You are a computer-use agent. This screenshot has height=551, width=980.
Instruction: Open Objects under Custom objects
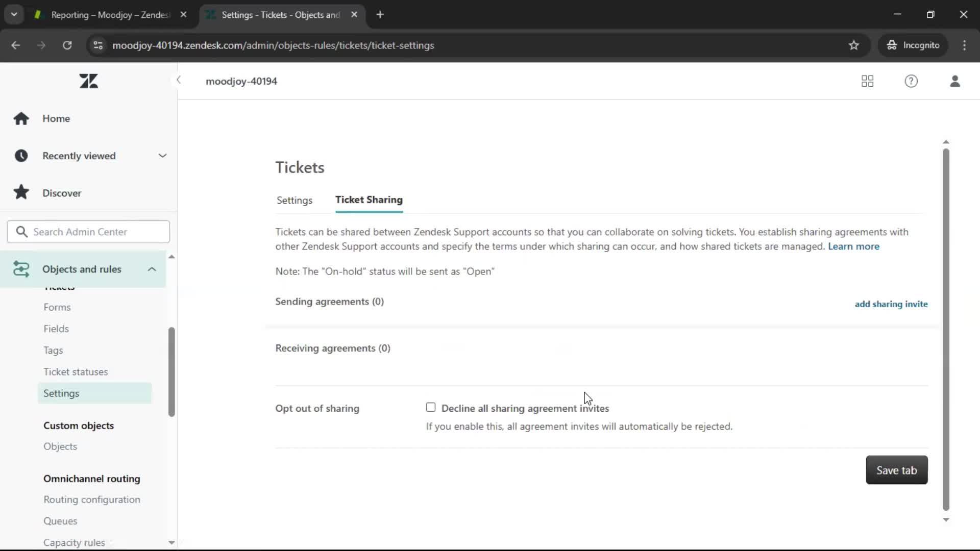pos(60,446)
